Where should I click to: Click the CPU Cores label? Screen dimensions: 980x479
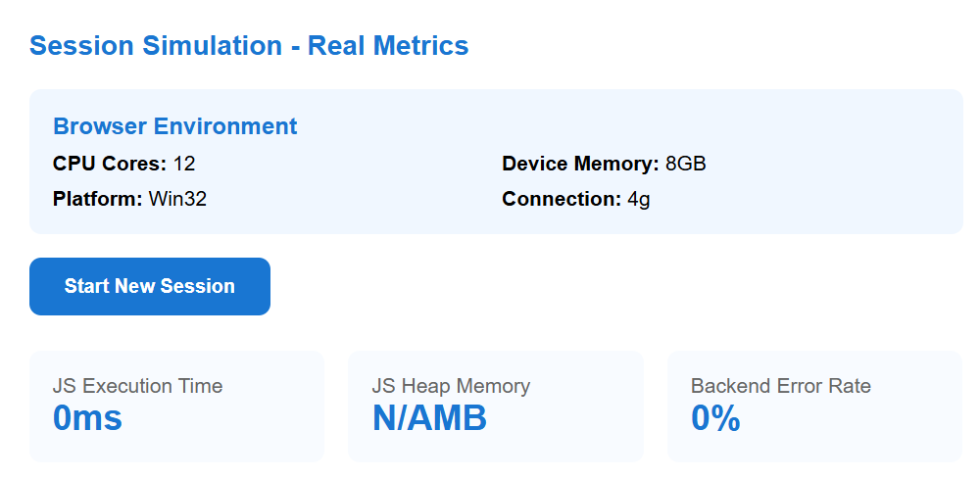point(110,164)
